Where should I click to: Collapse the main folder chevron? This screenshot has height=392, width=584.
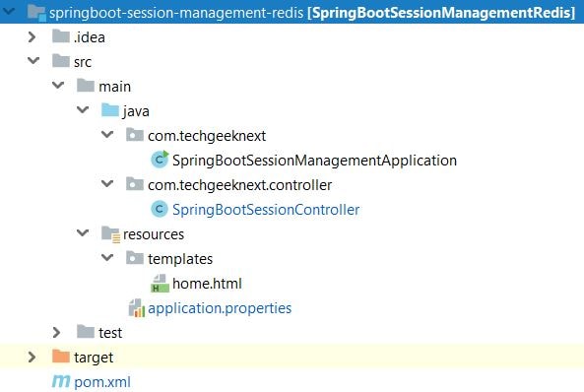click(58, 85)
